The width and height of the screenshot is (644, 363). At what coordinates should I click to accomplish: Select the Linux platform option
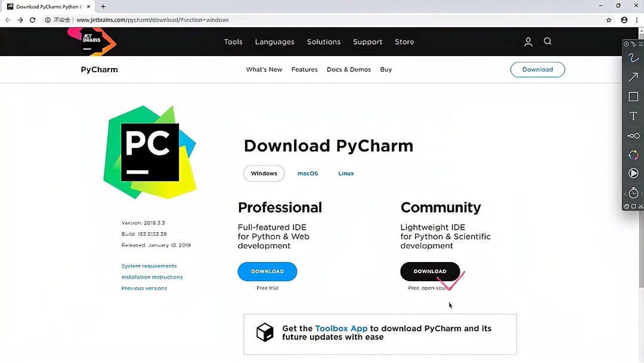[x=346, y=173]
